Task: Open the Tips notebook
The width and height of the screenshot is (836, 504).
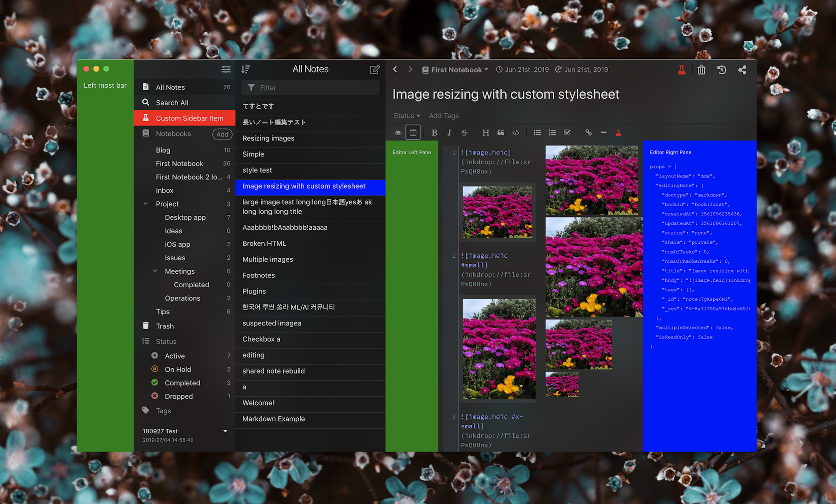Action: tap(185, 312)
